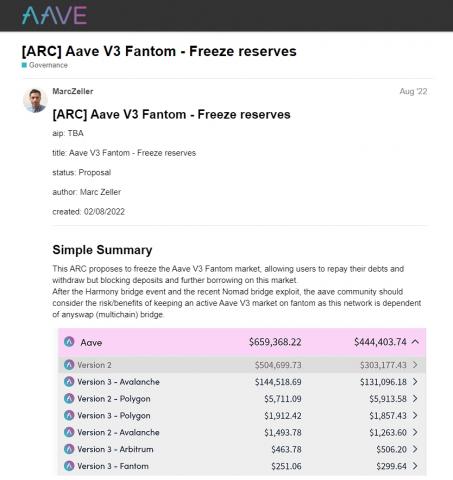Open the Governance category link

[48, 65]
